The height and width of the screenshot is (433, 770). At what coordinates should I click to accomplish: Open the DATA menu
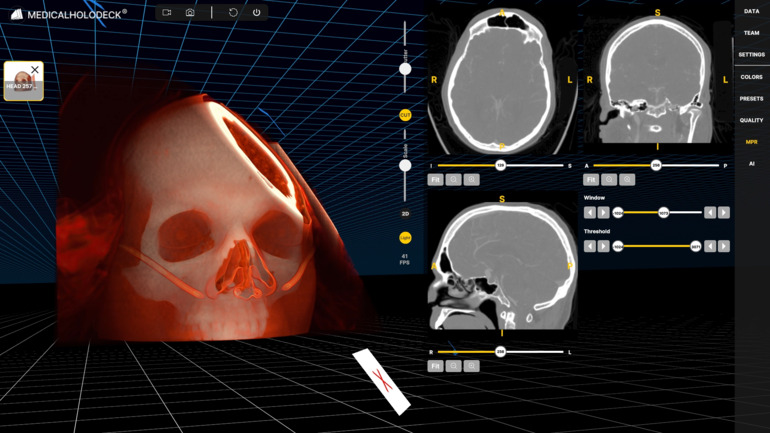tap(751, 11)
